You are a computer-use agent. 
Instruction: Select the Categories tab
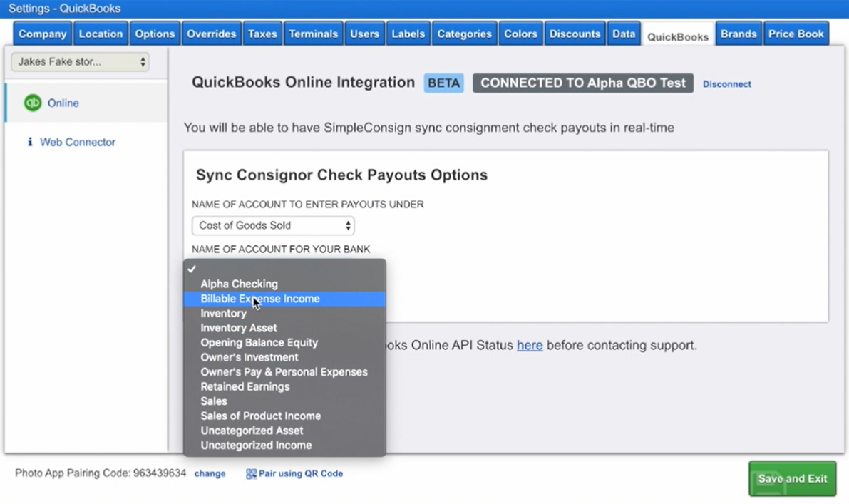(464, 34)
